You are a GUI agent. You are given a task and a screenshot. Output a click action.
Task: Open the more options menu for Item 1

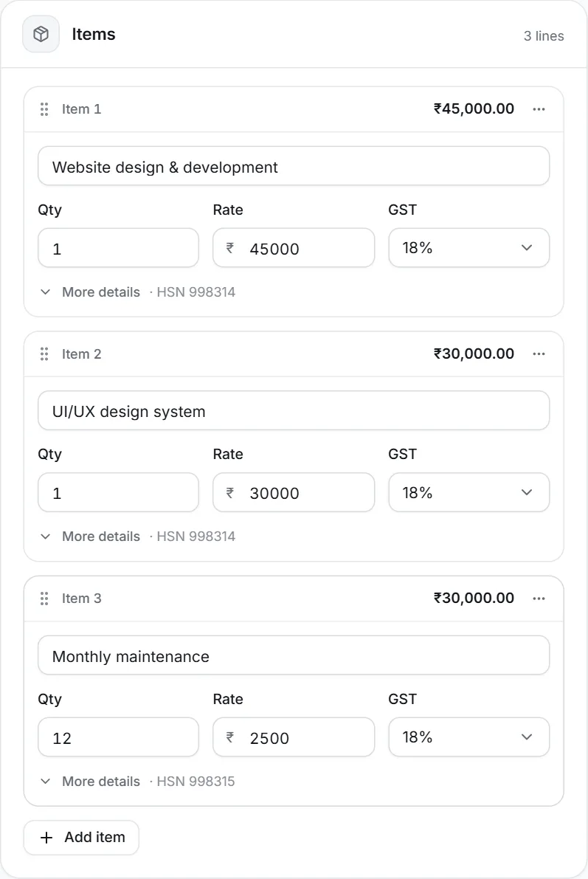coord(539,108)
